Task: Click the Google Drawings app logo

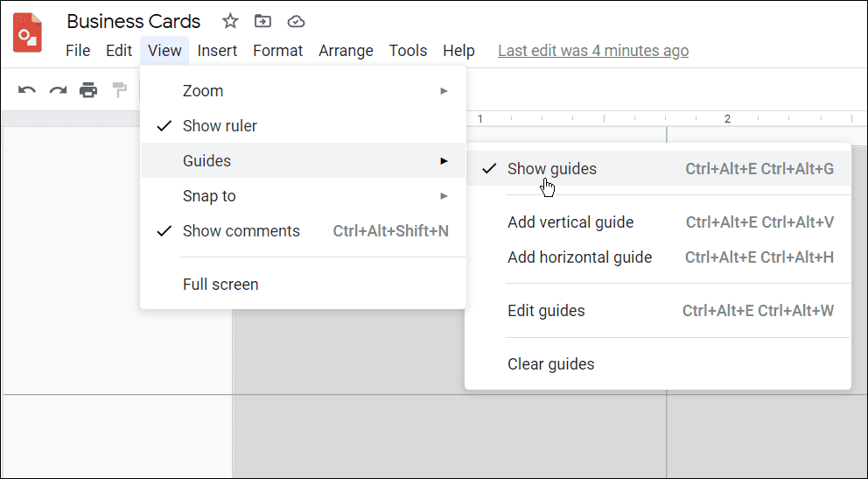Action: [28, 32]
